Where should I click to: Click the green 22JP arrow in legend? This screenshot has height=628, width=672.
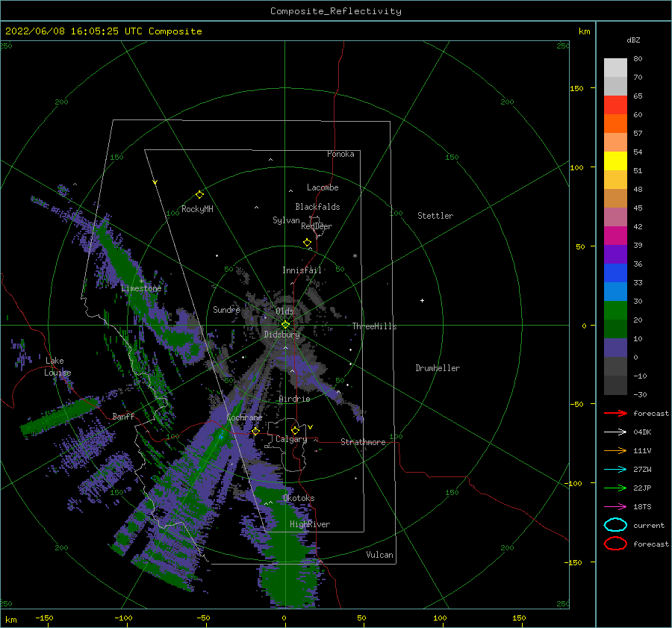click(615, 488)
